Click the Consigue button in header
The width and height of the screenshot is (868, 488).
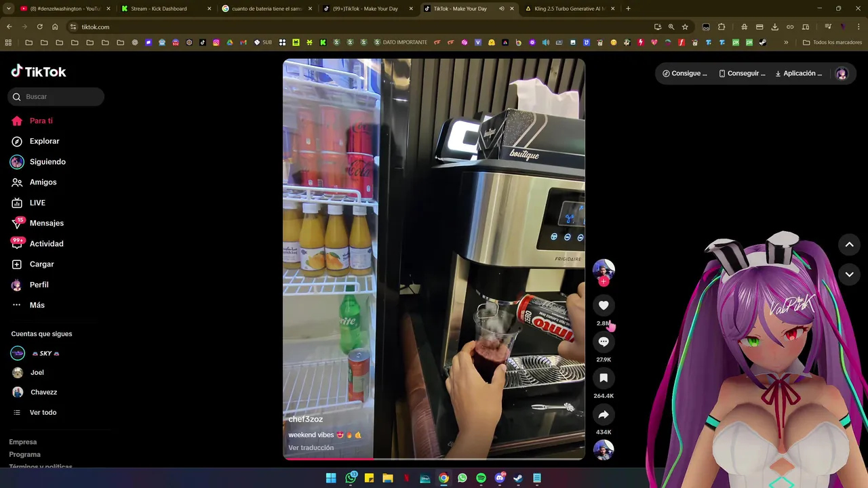pyautogui.click(x=685, y=73)
